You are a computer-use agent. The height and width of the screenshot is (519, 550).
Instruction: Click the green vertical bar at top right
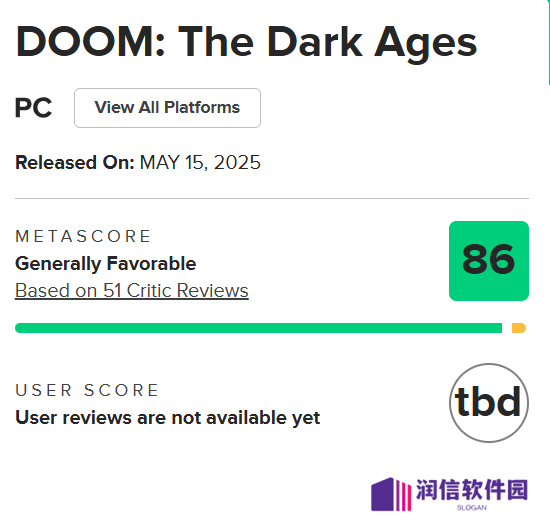(x=548, y=42)
